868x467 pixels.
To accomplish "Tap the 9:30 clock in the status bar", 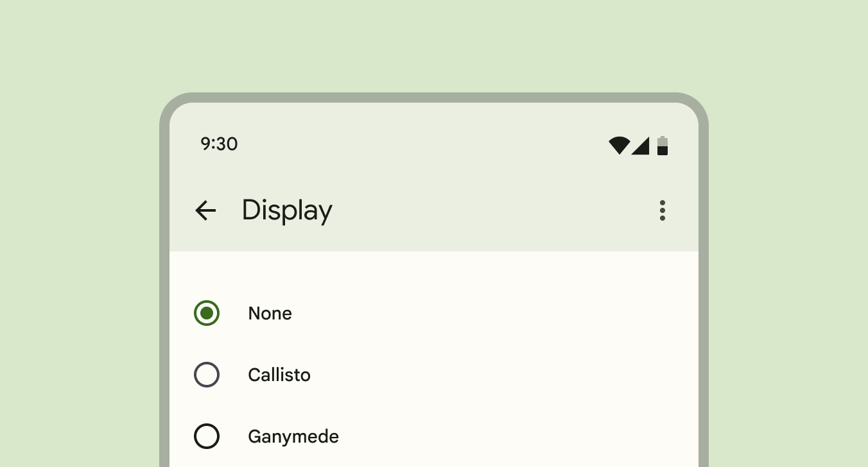I will pos(219,144).
